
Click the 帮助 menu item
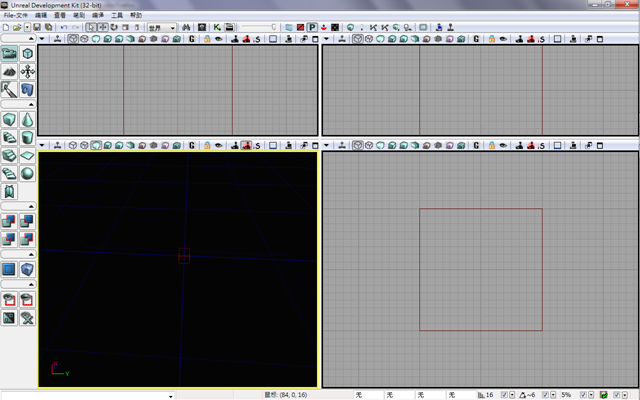(135, 16)
